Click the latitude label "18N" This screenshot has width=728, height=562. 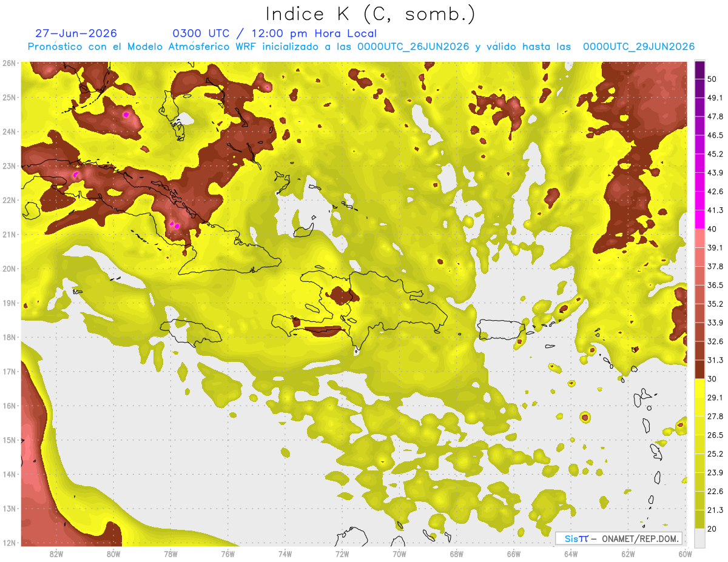9,337
